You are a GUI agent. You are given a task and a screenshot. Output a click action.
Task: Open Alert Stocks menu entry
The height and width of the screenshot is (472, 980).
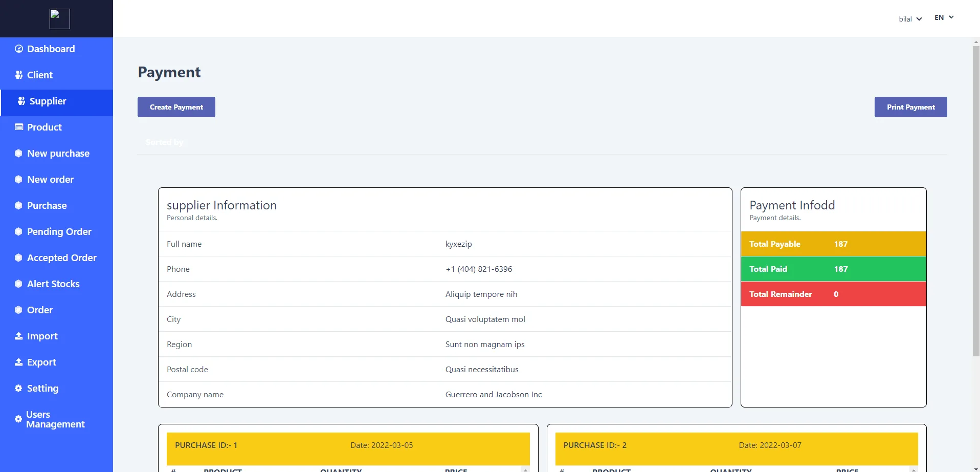[56, 284]
